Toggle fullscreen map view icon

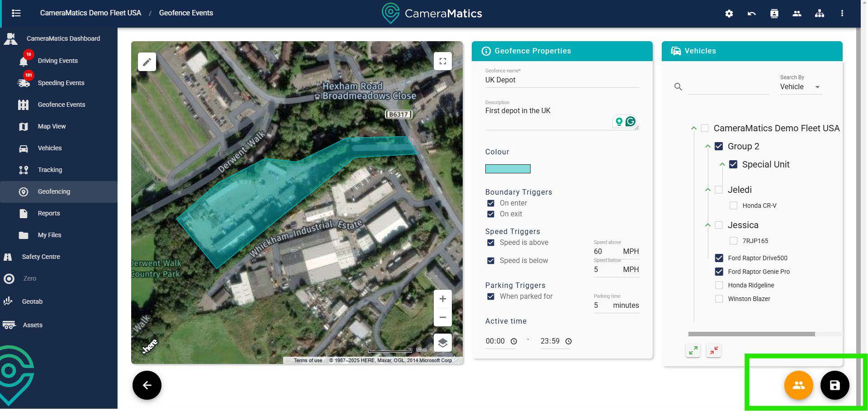pos(442,61)
